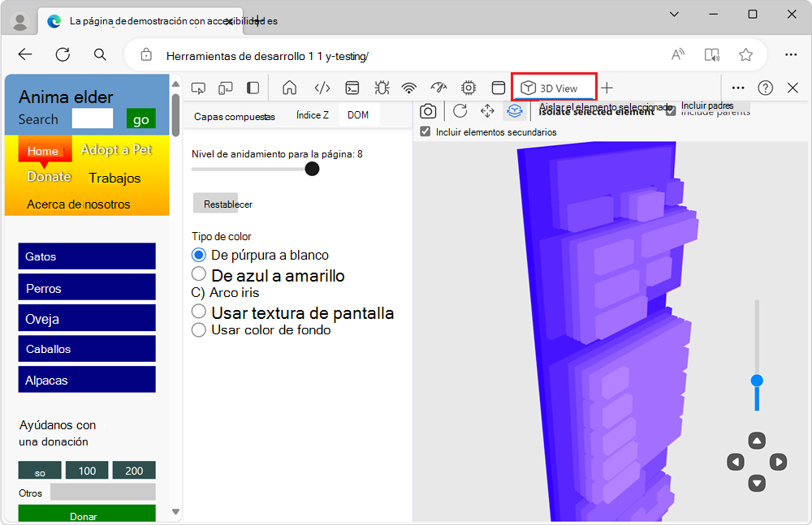Open the Issues bug icon in DevTools

coord(380,87)
